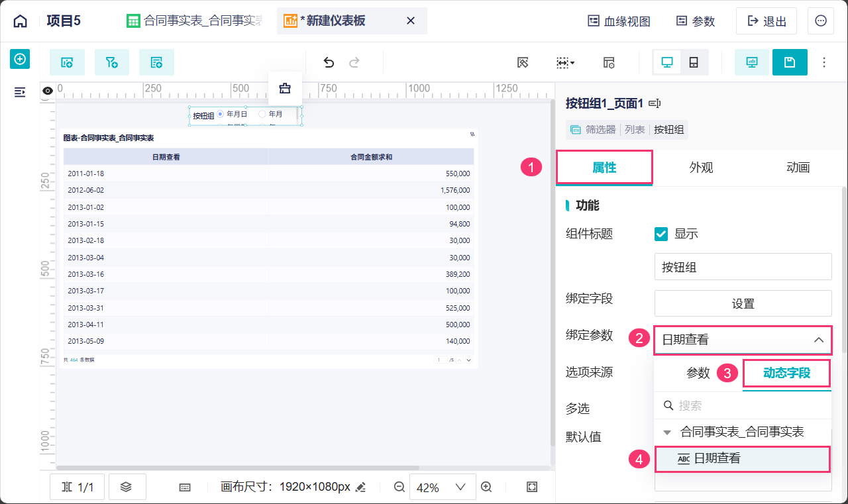Switch to the 动画 tab
Screen dimensions: 848x504
pos(798,168)
